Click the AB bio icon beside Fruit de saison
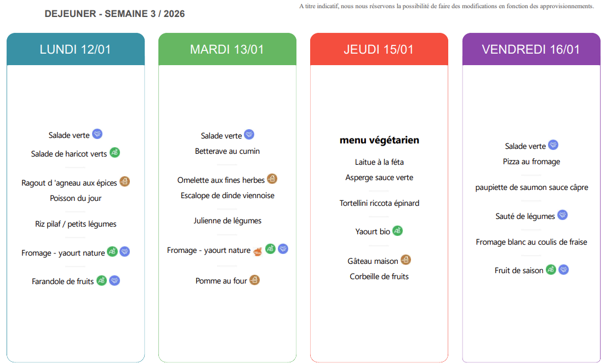The width and height of the screenshot is (611, 364). click(551, 269)
